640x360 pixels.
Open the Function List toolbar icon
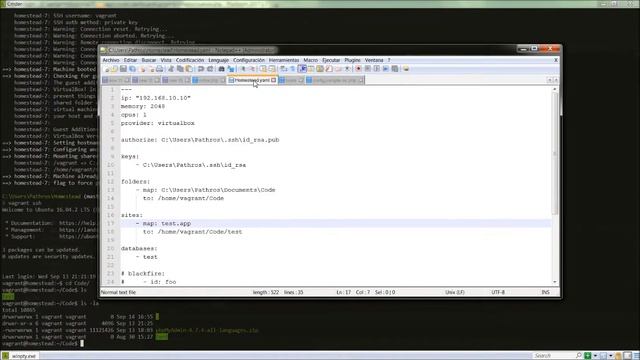pyautogui.click(x=329, y=69)
